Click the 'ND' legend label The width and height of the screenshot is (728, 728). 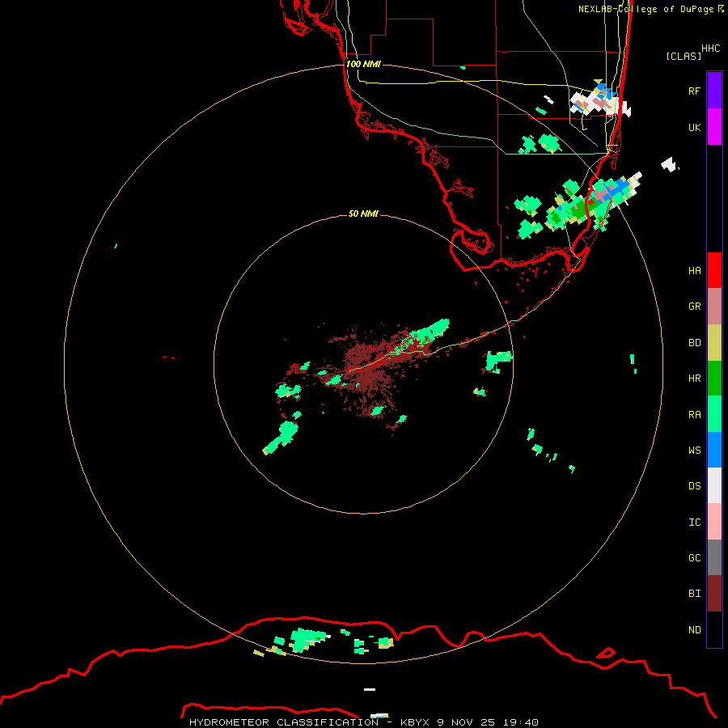pos(694,630)
